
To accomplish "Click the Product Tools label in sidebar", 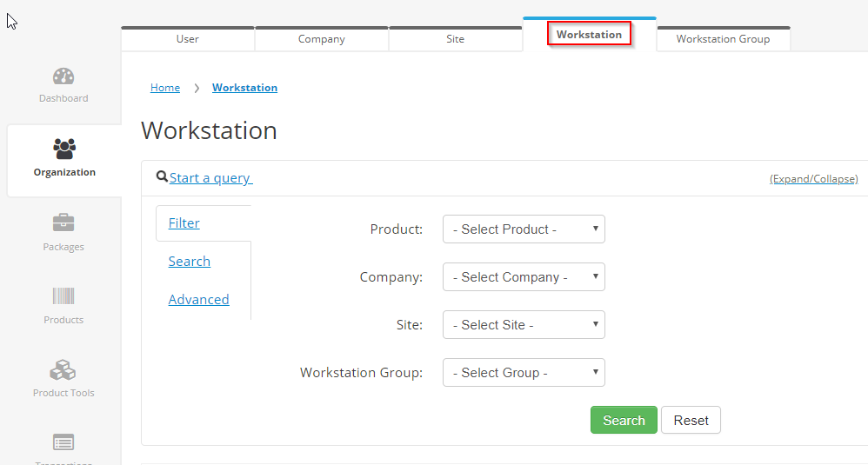I will [63, 393].
